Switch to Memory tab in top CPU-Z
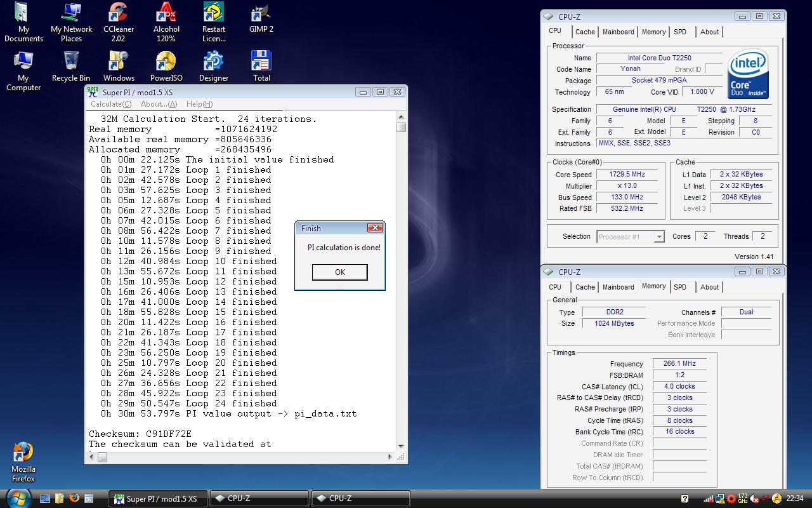The width and height of the screenshot is (812, 508). click(654, 32)
